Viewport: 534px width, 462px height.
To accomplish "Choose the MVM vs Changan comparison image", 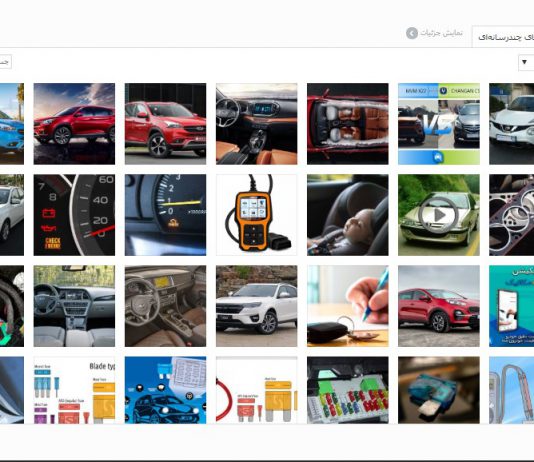I will tap(439, 124).
